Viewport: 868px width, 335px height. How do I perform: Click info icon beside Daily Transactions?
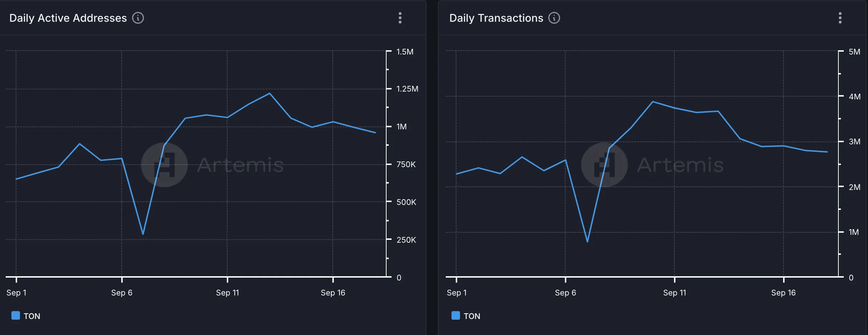(554, 18)
